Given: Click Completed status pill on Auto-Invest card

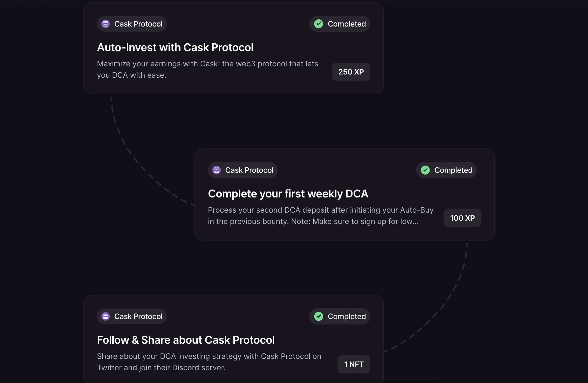Looking at the screenshot, I should pyautogui.click(x=340, y=24).
